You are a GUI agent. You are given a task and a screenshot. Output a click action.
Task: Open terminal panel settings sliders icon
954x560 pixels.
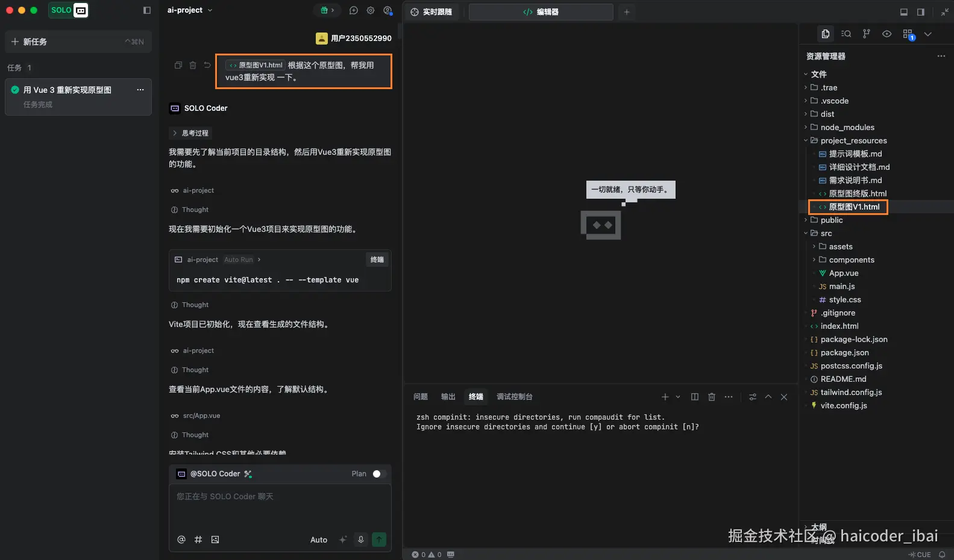(x=753, y=397)
